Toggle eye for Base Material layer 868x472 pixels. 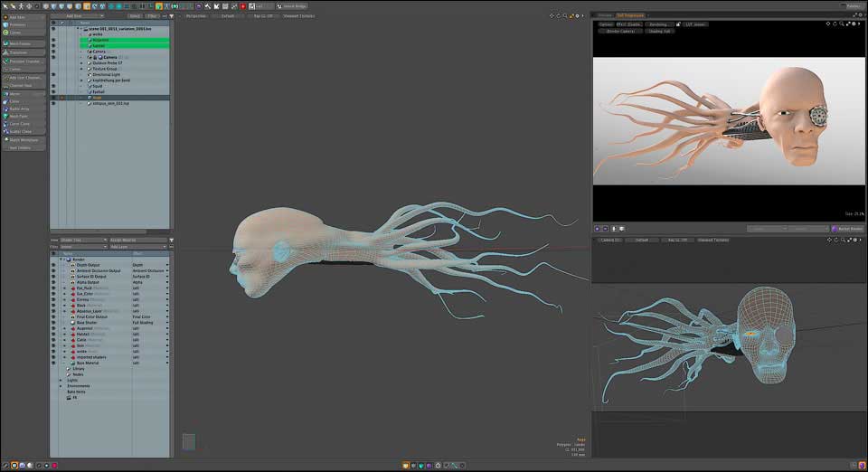tap(53, 363)
